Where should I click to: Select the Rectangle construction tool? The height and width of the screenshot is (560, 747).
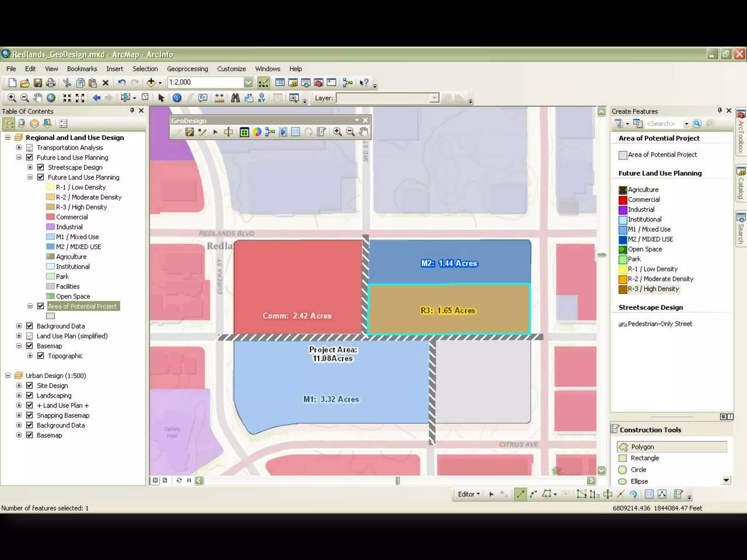pos(645,458)
